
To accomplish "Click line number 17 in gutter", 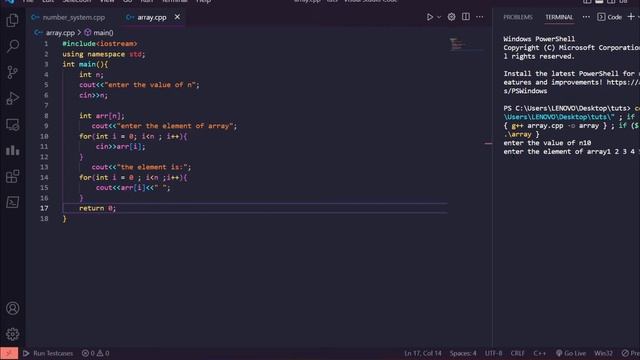I will pos(44,208).
